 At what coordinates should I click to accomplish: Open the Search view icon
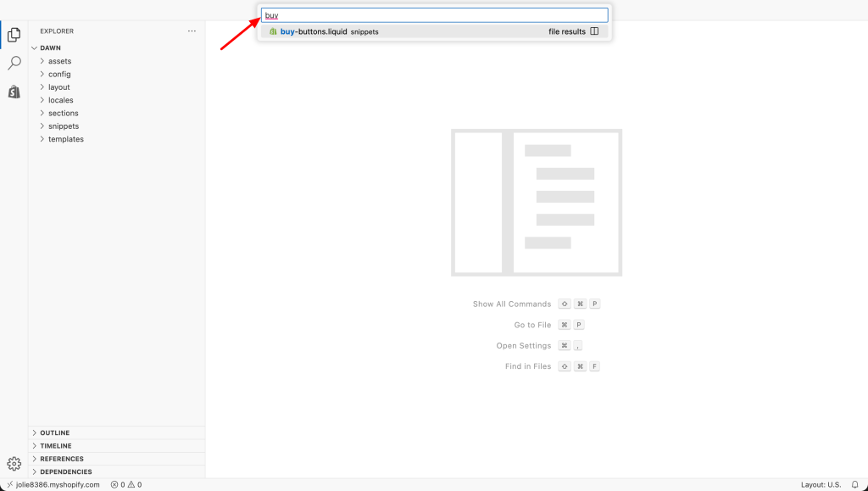coord(14,64)
